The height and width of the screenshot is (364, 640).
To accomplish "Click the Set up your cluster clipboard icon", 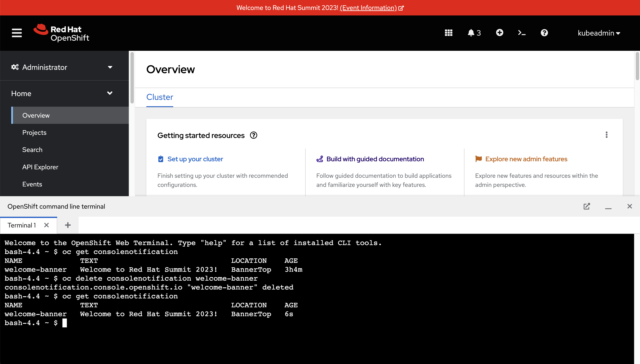I will [161, 159].
